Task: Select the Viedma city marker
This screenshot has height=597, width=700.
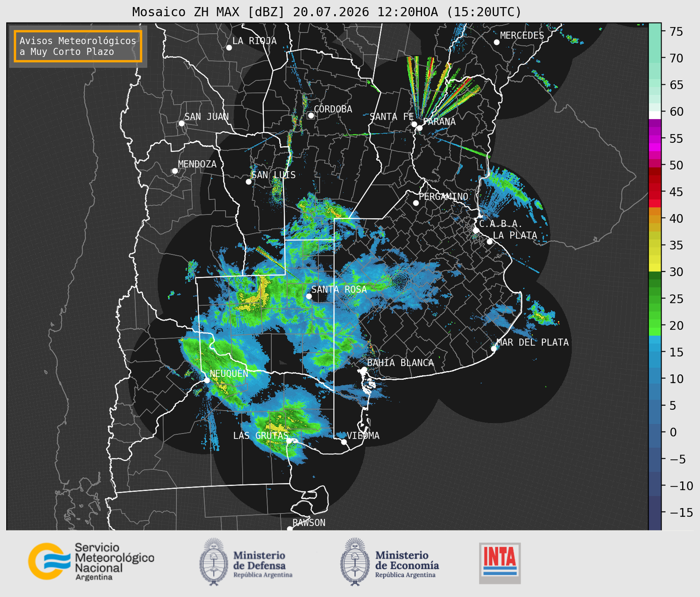Action: coord(344,442)
